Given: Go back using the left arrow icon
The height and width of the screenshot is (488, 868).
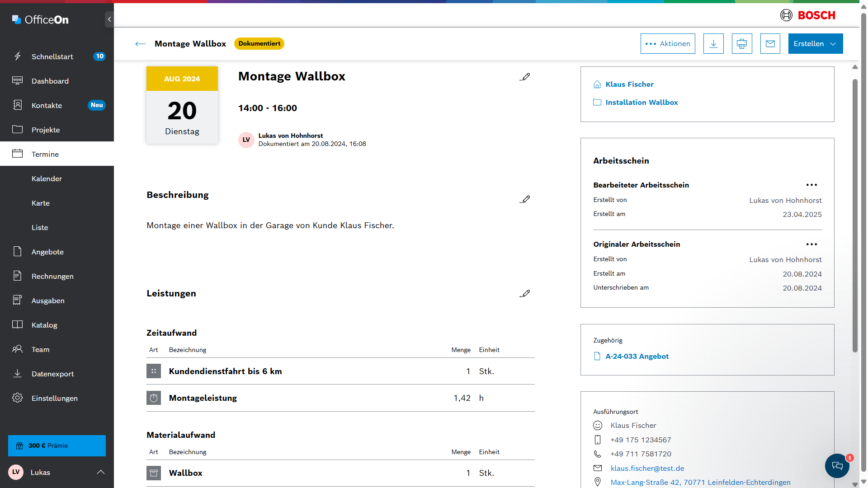Looking at the screenshot, I should pyautogui.click(x=140, y=44).
